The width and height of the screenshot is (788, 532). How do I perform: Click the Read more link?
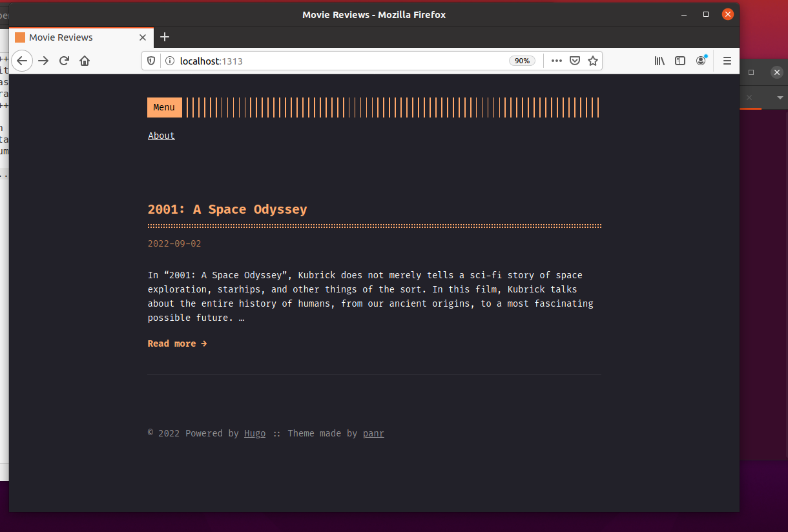tap(178, 343)
